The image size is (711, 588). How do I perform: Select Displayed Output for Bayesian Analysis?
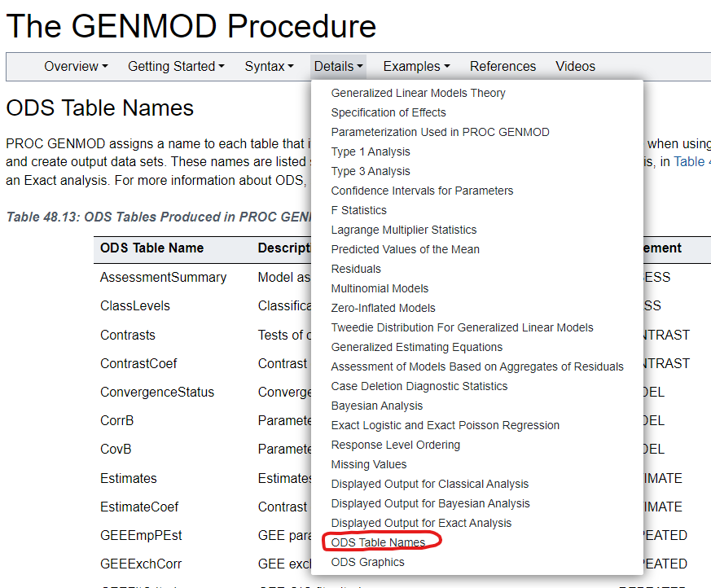click(x=432, y=503)
